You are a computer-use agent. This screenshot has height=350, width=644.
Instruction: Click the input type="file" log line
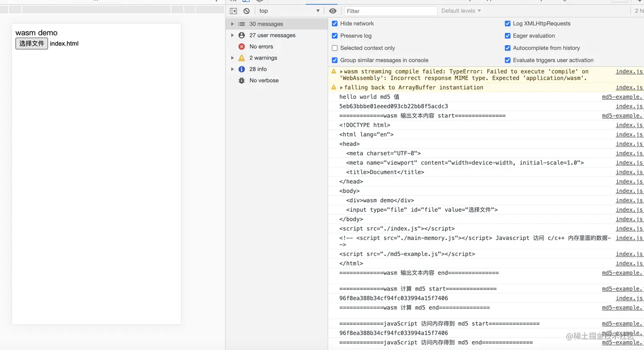[x=422, y=210]
